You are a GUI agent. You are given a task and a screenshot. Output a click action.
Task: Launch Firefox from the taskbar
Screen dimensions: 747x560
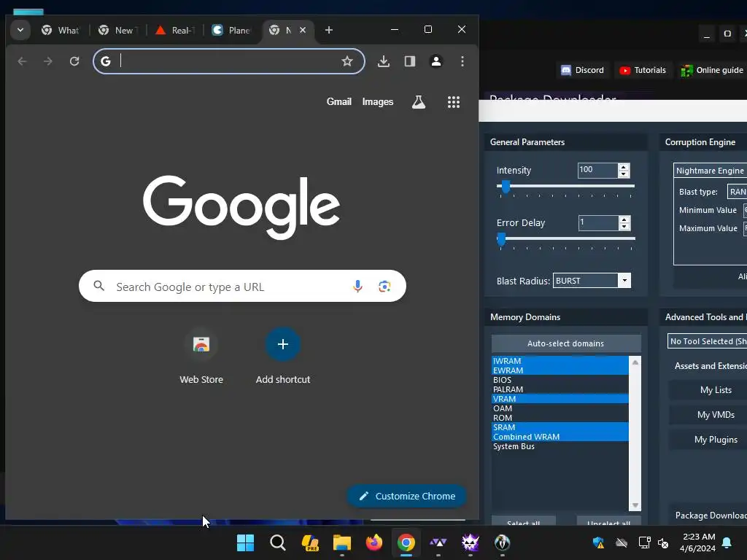pyautogui.click(x=374, y=542)
